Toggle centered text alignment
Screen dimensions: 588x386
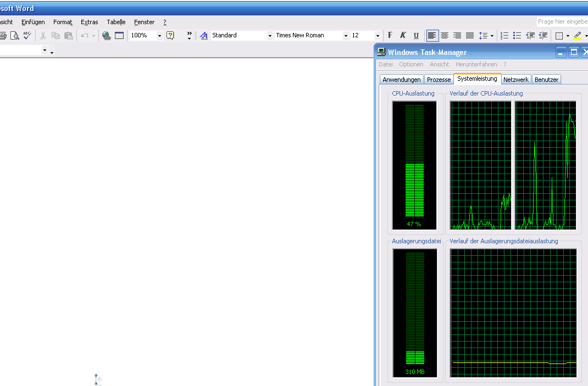coord(445,36)
